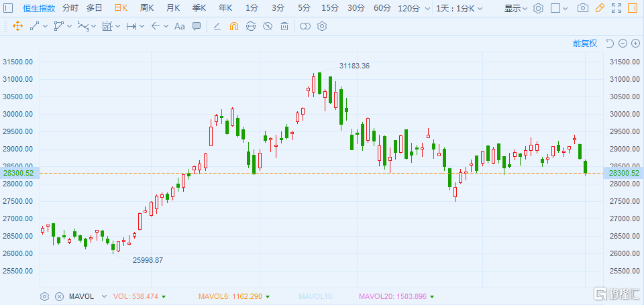Select the arrow annotation tool

(x=155, y=26)
